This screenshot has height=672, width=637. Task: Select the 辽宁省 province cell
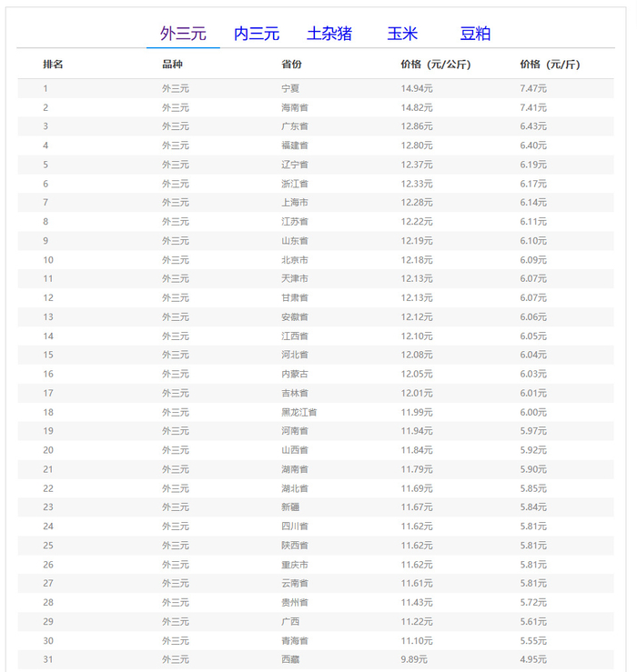295,165
